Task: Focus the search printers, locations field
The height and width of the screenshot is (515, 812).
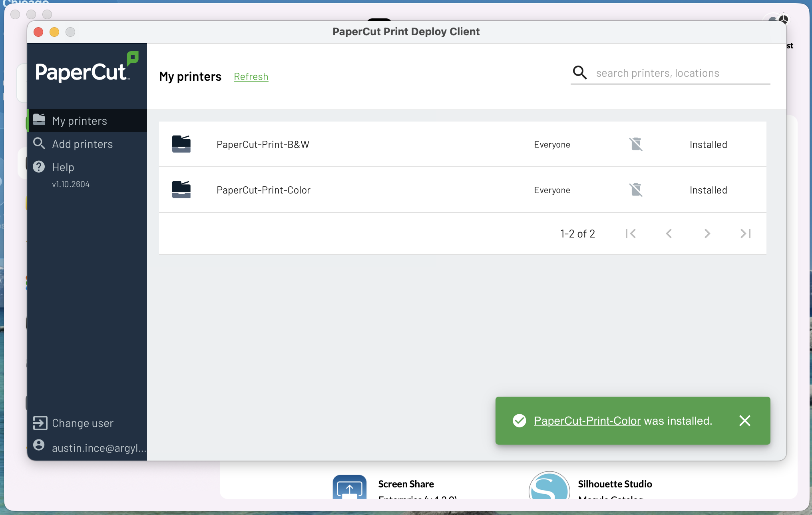Action: [679, 73]
